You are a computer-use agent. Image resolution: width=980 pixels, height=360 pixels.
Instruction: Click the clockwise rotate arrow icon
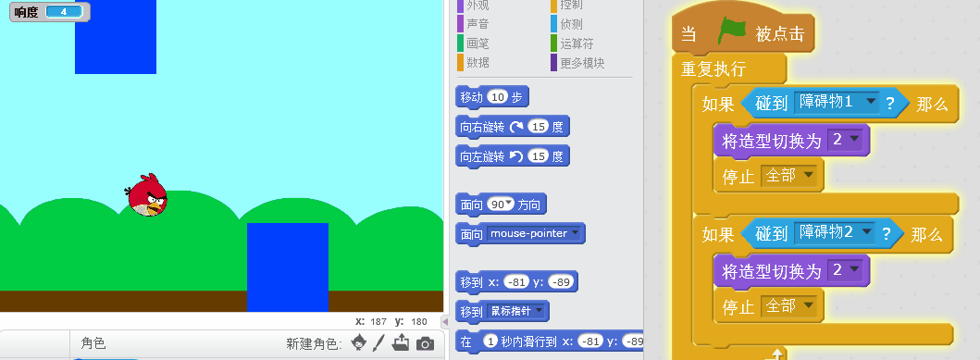[516, 127]
